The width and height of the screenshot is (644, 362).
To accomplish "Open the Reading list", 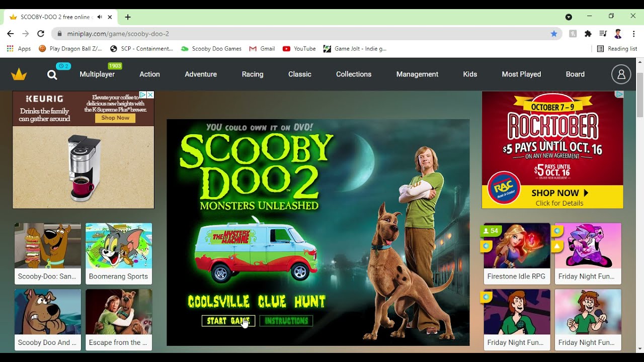I will coord(617,49).
